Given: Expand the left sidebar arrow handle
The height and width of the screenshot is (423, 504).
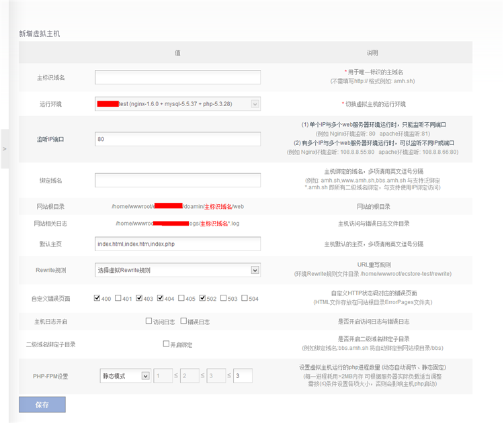Looking at the screenshot, I should point(5,148).
